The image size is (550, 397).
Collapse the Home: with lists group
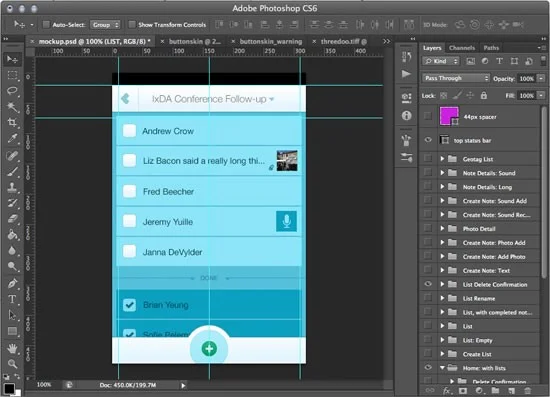coord(442,368)
